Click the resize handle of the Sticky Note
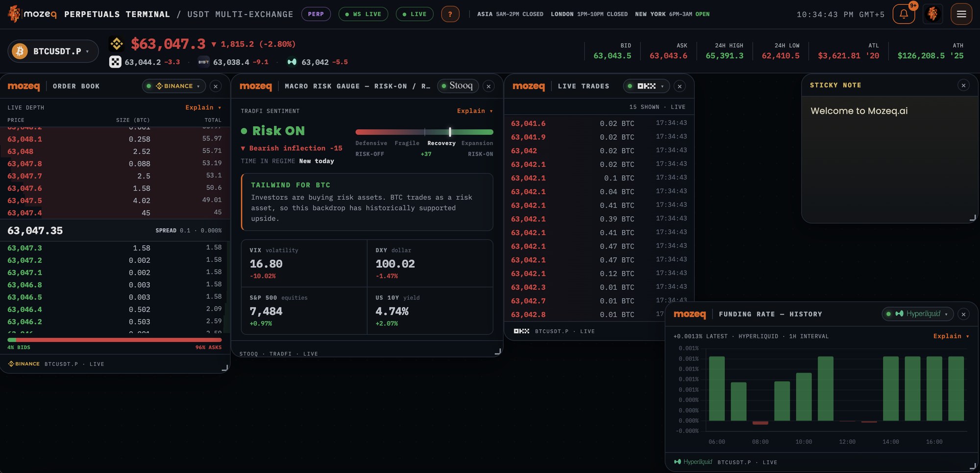 973,218
